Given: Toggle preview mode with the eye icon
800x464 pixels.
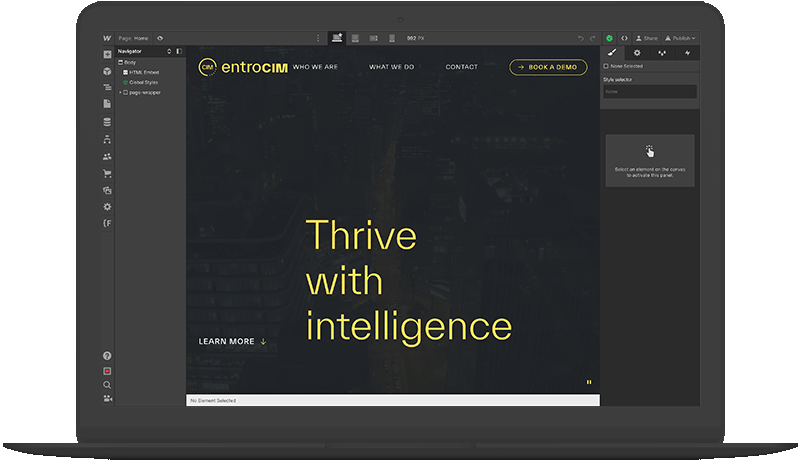Looking at the screenshot, I should click(160, 38).
